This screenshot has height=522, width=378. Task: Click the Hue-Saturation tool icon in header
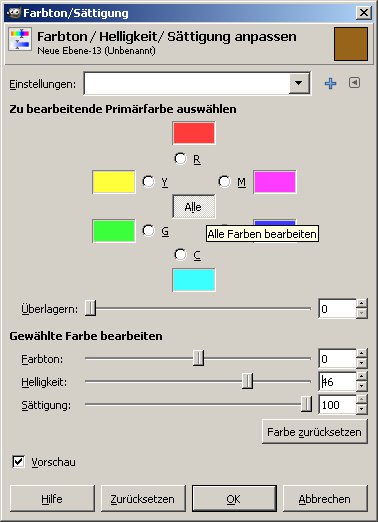point(20,39)
